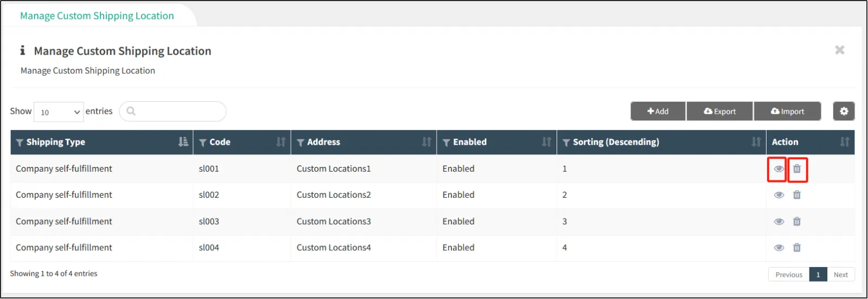Go to page 1 in pagination

(818, 275)
